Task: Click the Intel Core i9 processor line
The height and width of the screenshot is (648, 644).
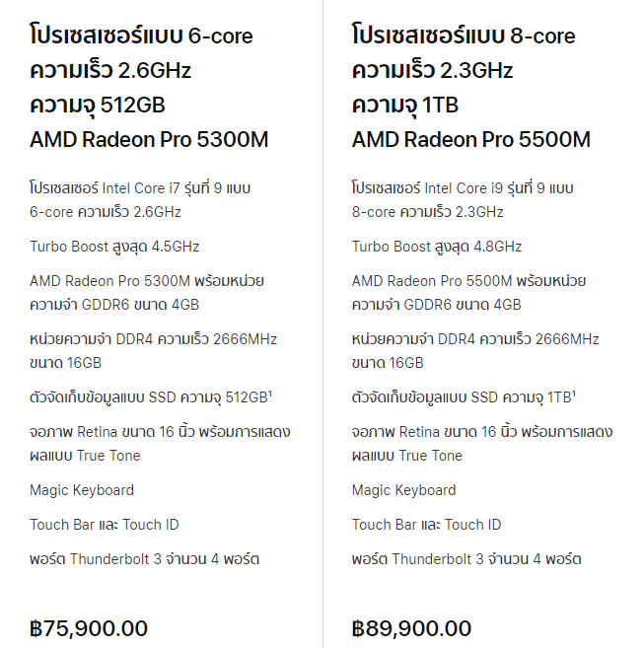Action: point(463,200)
